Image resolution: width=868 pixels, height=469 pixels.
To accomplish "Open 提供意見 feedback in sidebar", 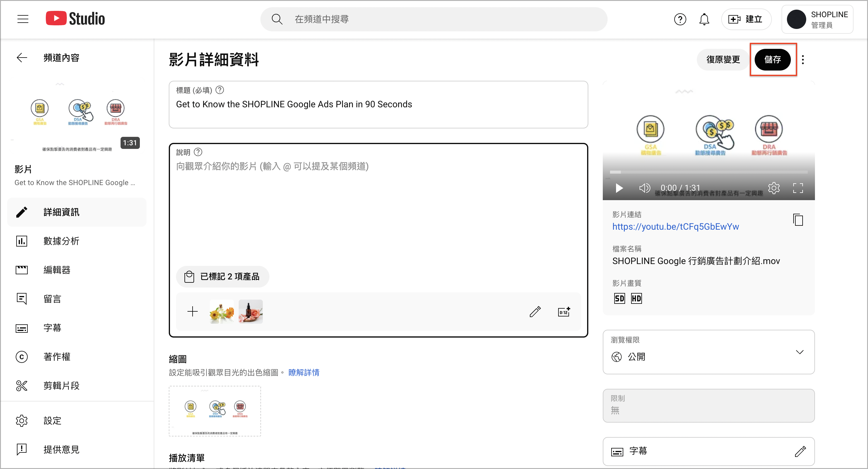I will (x=77, y=449).
